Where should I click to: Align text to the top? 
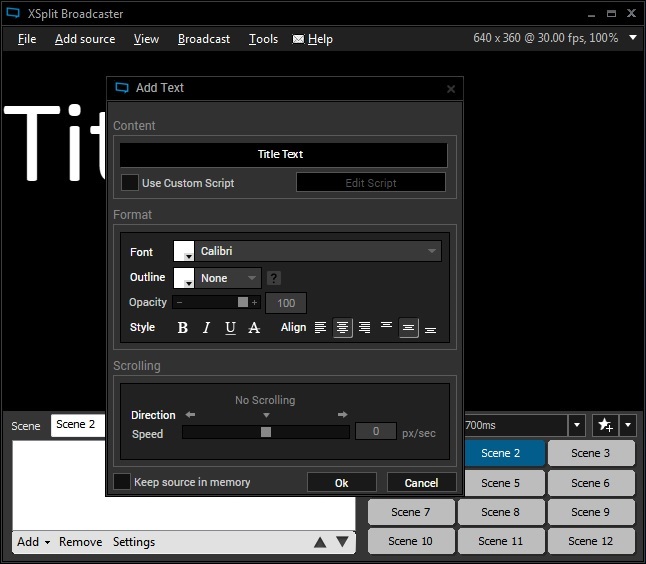coord(386,325)
